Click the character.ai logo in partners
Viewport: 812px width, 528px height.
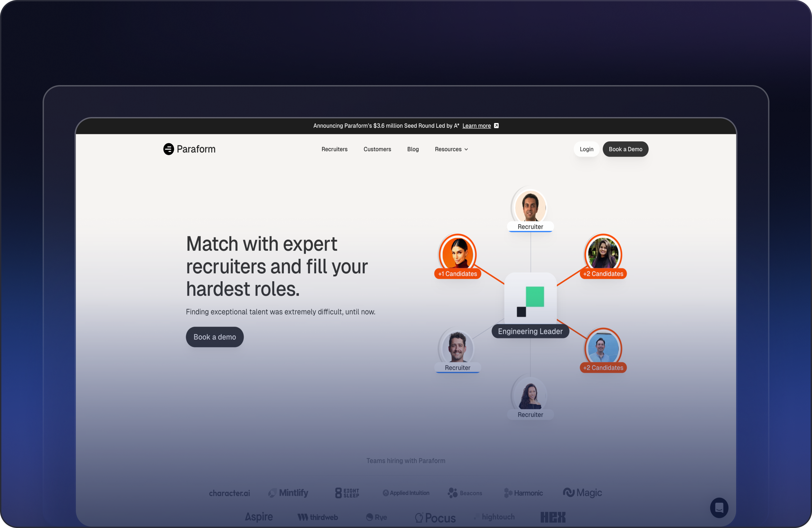[229, 492]
